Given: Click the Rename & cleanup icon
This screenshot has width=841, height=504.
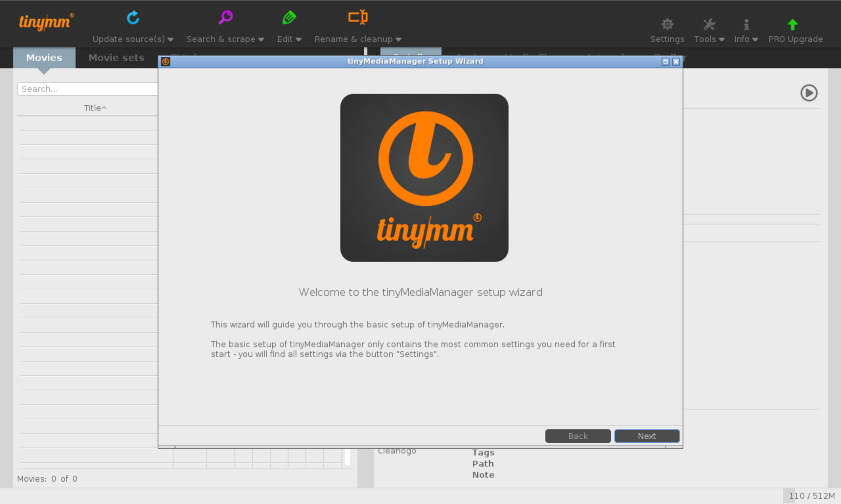Looking at the screenshot, I should tap(358, 17).
